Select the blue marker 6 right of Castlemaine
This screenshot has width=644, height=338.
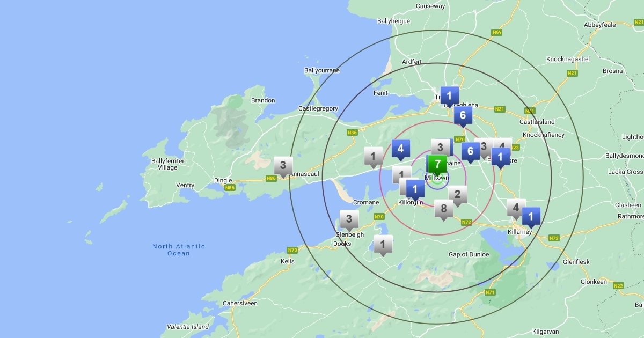[470, 151]
